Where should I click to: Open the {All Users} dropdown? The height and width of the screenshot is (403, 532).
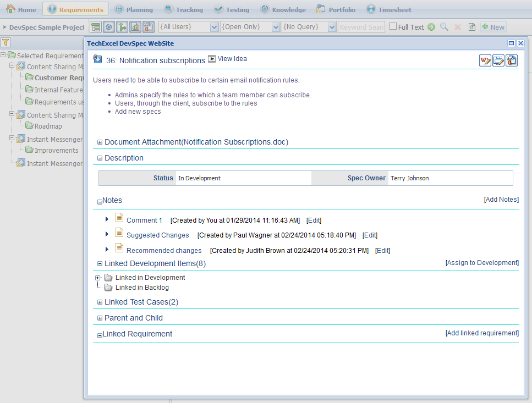(188, 27)
